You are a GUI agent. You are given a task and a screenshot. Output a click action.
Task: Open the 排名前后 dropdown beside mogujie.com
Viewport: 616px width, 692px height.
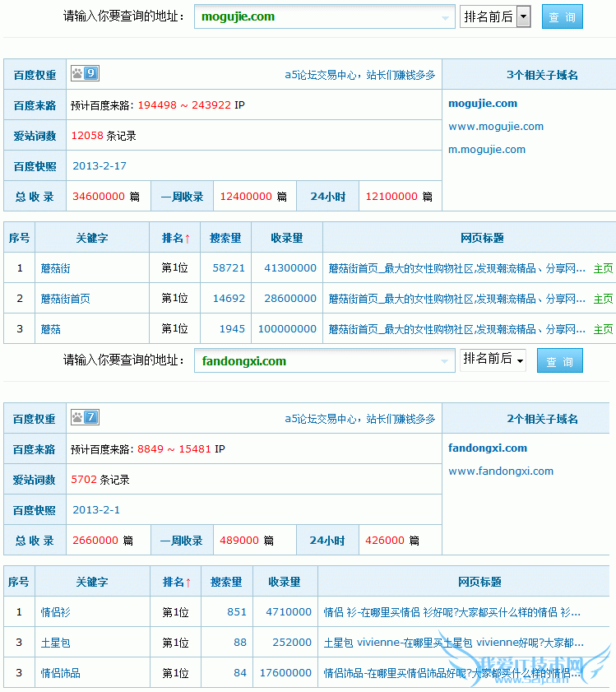pyautogui.click(x=495, y=16)
